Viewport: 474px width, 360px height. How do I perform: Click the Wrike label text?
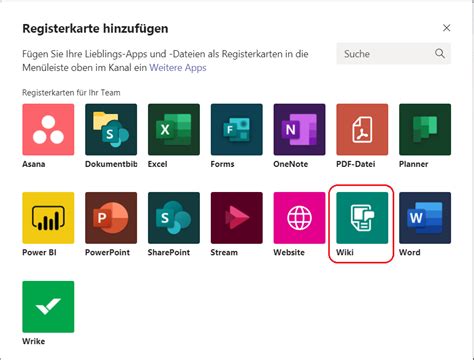[x=34, y=341]
